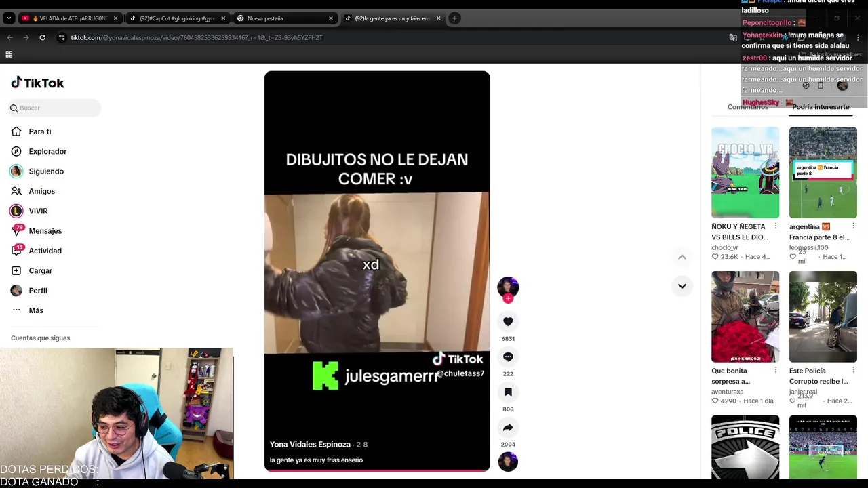Open the browser apps grid shortcut
Image resolution: width=868 pixels, height=488 pixels.
tap(9, 54)
